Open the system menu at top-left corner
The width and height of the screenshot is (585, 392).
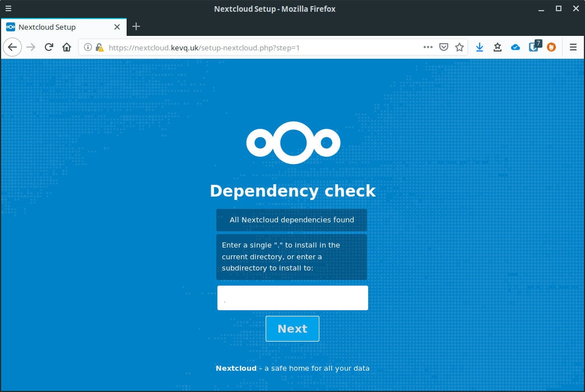tap(8, 8)
